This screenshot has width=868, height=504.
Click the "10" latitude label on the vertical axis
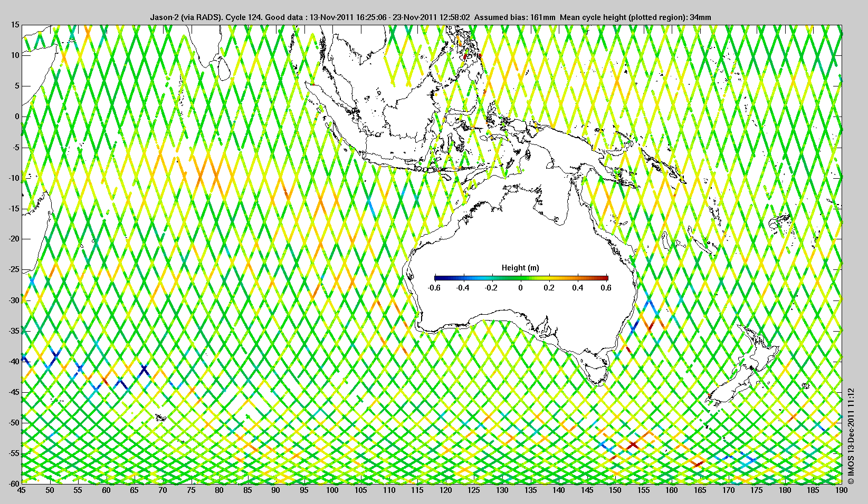[15, 55]
